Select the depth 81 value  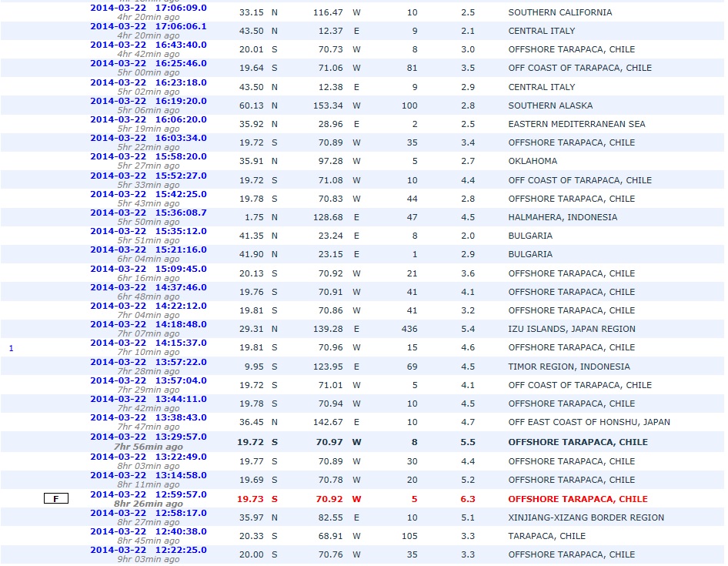click(x=412, y=68)
